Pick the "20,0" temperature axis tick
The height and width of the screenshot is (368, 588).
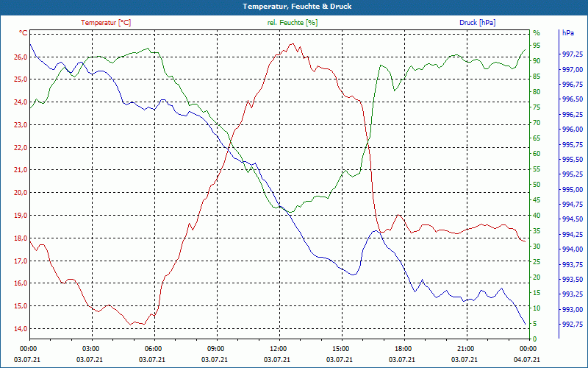pyautogui.click(x=21, y=193)
